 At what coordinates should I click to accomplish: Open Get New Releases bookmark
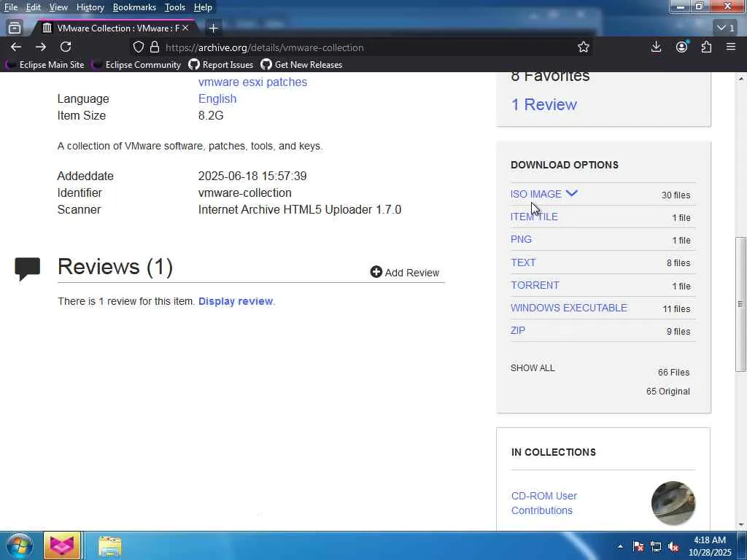click(301, 65)
